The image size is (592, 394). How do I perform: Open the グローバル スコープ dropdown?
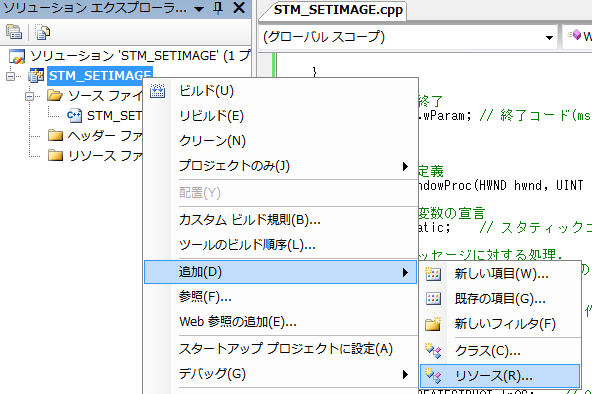coord(549,37)
